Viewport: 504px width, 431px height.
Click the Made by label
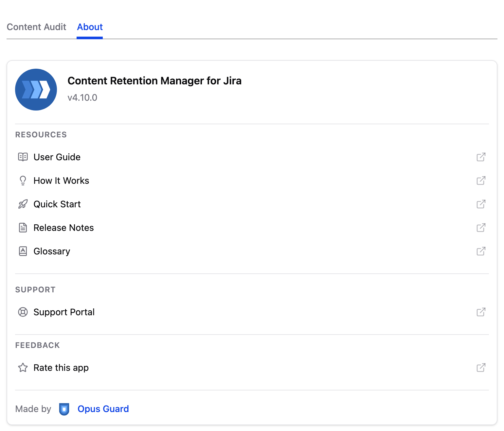coord(33,409)
